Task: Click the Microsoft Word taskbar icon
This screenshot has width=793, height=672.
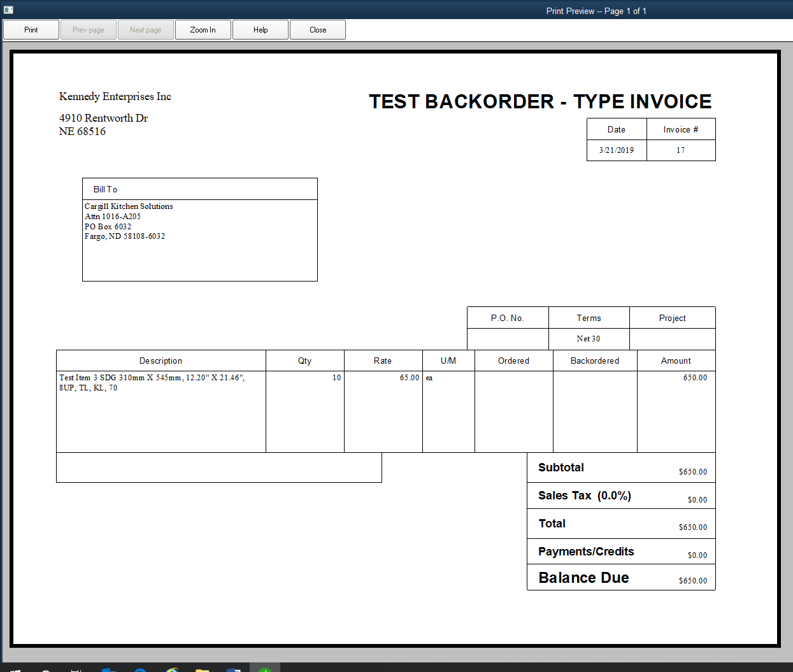Action: click(x=233, y=669)
